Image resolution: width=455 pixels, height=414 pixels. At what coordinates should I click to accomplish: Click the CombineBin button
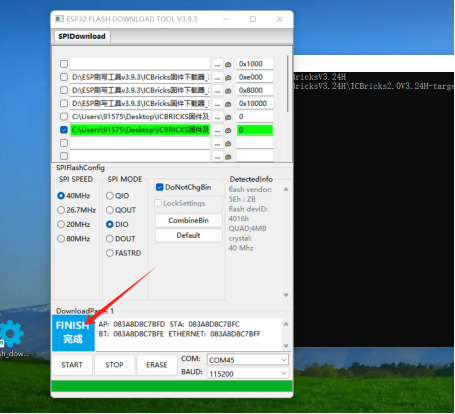coord(188,220)
